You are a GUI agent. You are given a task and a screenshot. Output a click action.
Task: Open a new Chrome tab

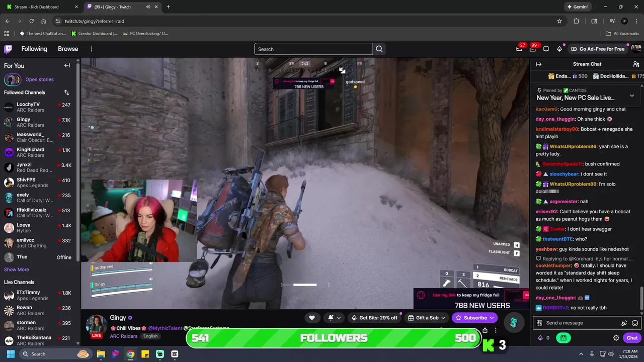tap(168, 7)
